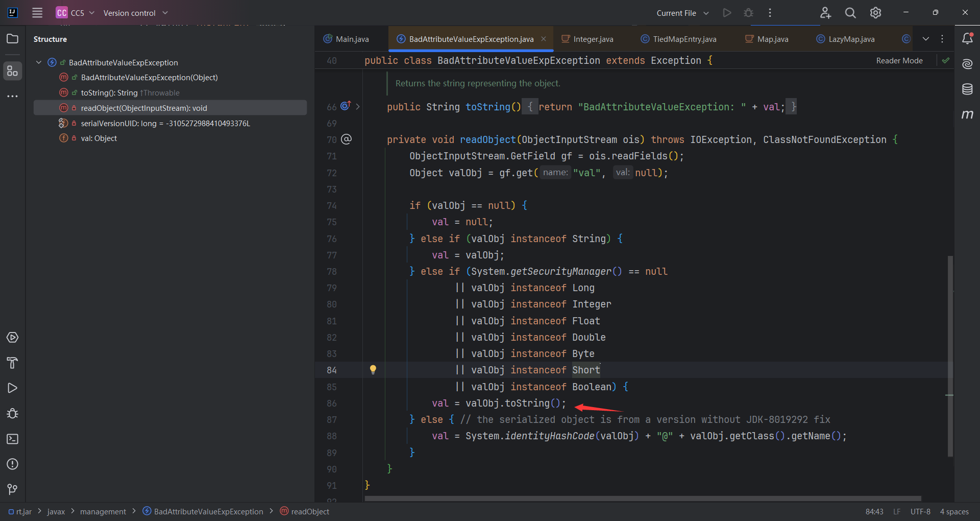Open the Project tool window

(x=12, y=39)
